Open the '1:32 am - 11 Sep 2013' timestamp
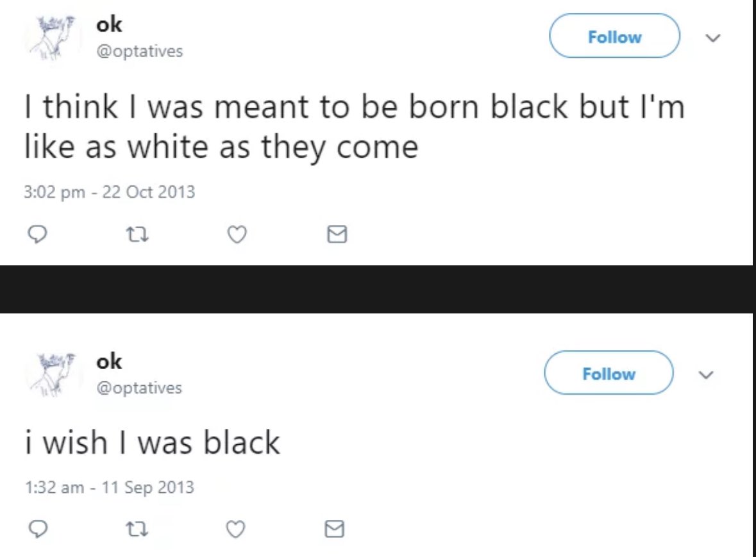Image resolution: width=756 pixels, height=557 pixels. [109, 487]
